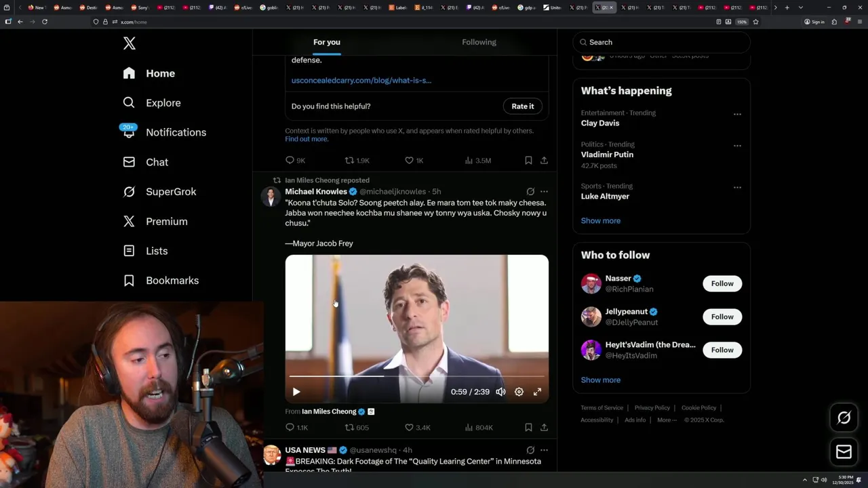Screen dimensions: 868x488
Task: View analytics of the 3.5M views post
Action: 477,161
